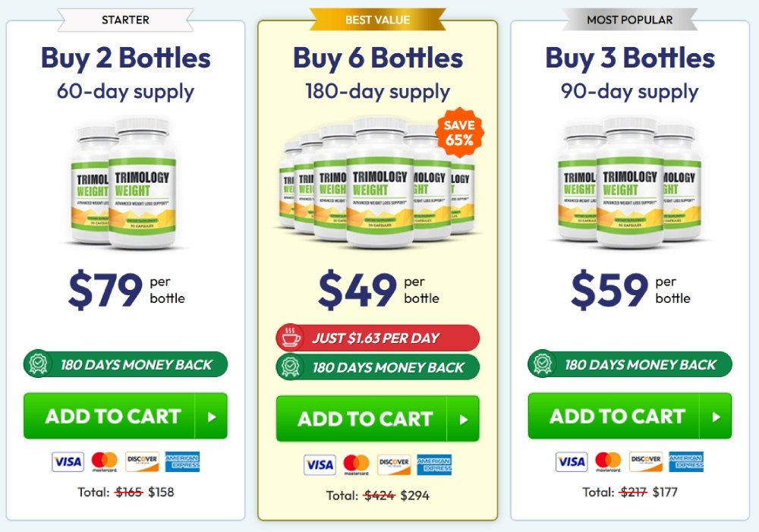Open the six bottles product image
This screenshot has height=532, width=759.
coord(377,182)
